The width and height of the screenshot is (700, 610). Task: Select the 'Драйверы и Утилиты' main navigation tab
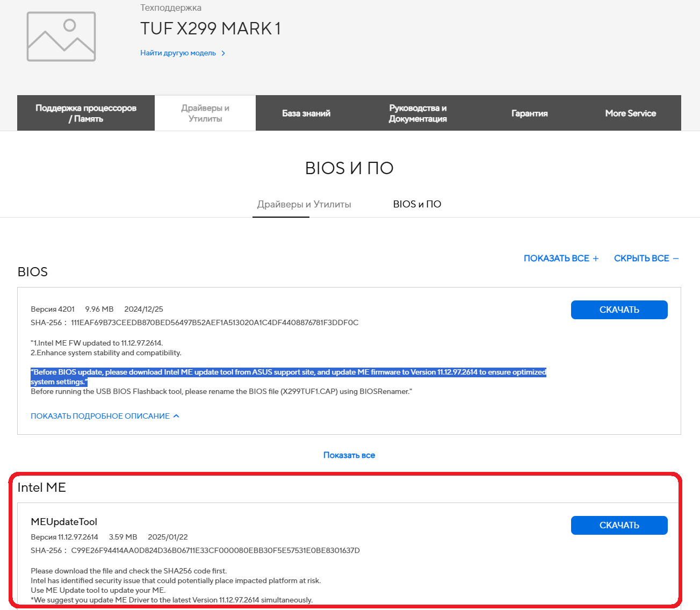(205, 113)
